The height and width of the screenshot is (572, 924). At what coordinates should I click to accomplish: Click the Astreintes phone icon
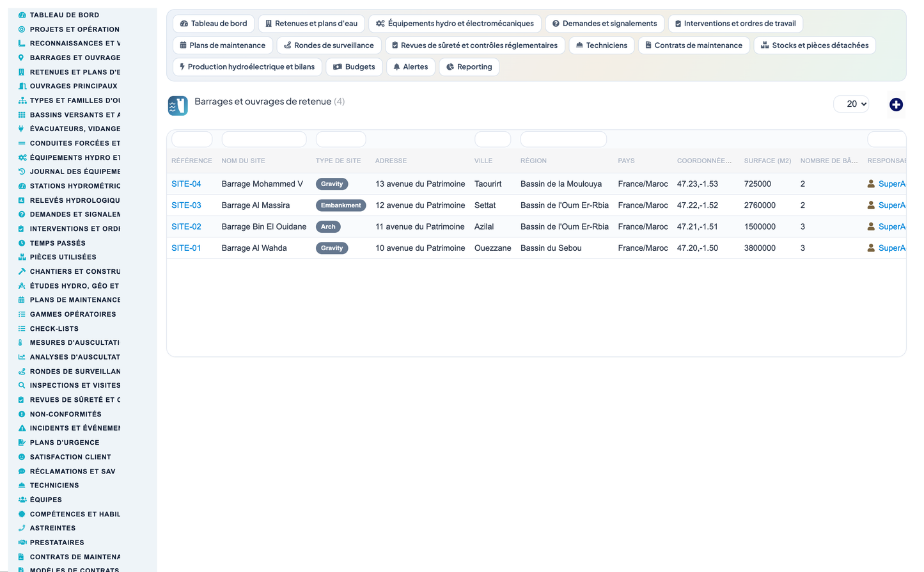[x=22, y=528]
